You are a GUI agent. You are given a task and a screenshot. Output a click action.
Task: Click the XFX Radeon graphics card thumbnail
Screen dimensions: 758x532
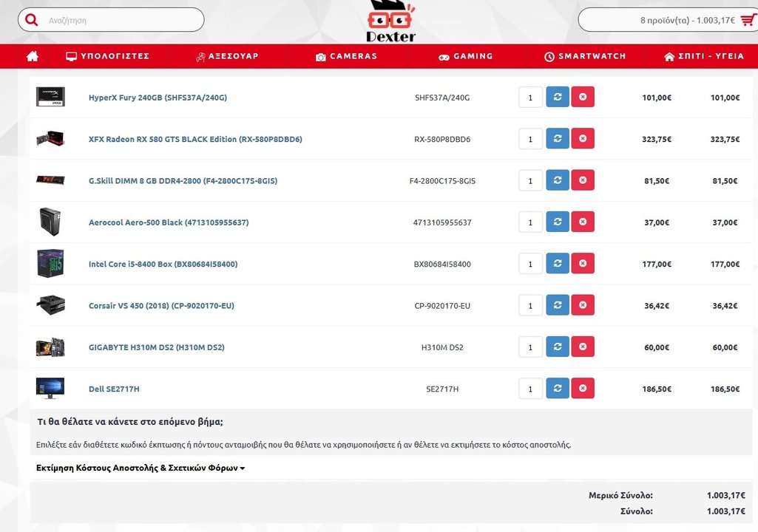click(50, 138)
